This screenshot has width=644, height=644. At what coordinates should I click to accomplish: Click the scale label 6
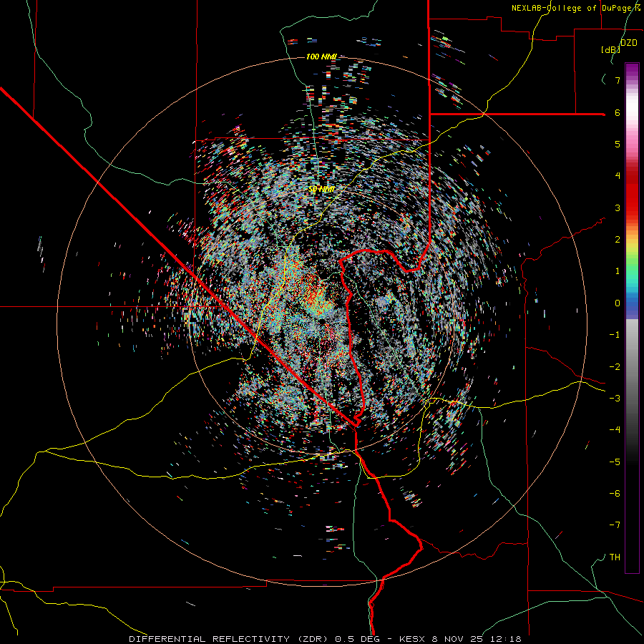pyautogui.click(x=618, y=112)
